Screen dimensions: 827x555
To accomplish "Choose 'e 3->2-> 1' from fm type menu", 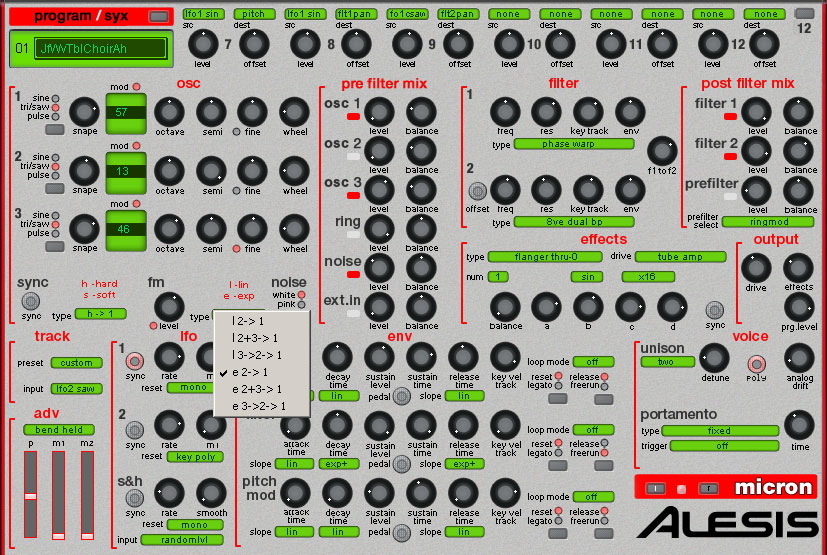I will pos(262,406).
